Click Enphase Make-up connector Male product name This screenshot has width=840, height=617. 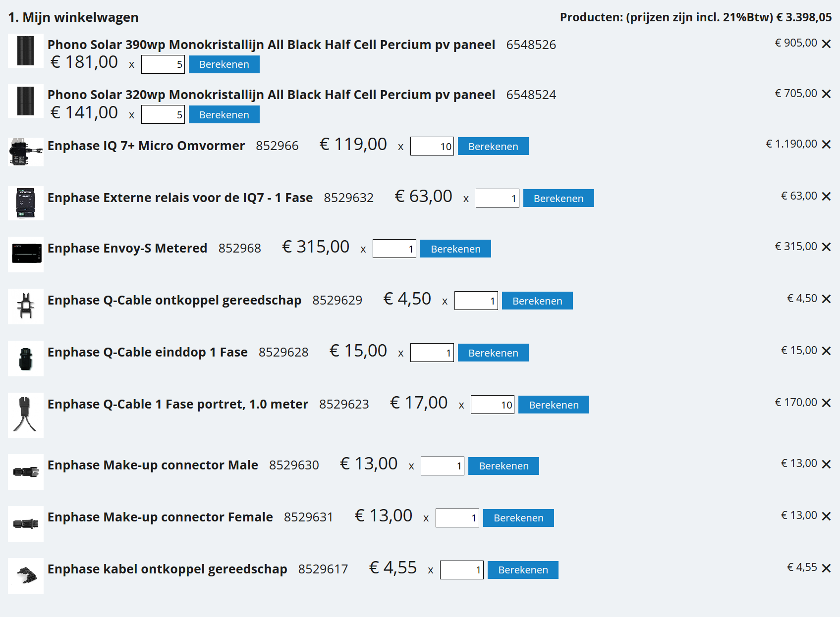pos(153,465)
